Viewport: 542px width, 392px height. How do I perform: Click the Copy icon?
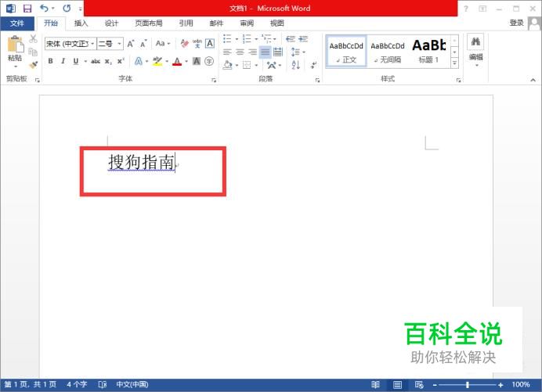click(33, 52)
